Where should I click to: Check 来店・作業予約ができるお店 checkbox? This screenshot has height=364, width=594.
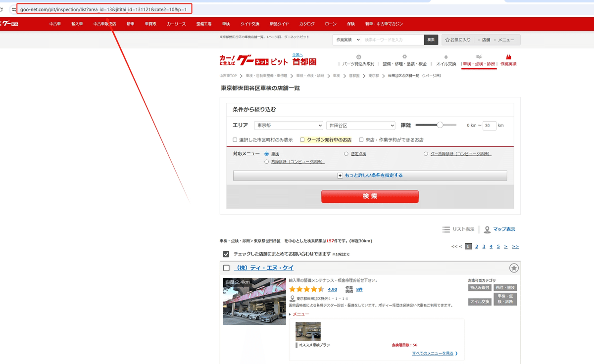[361, 140]
